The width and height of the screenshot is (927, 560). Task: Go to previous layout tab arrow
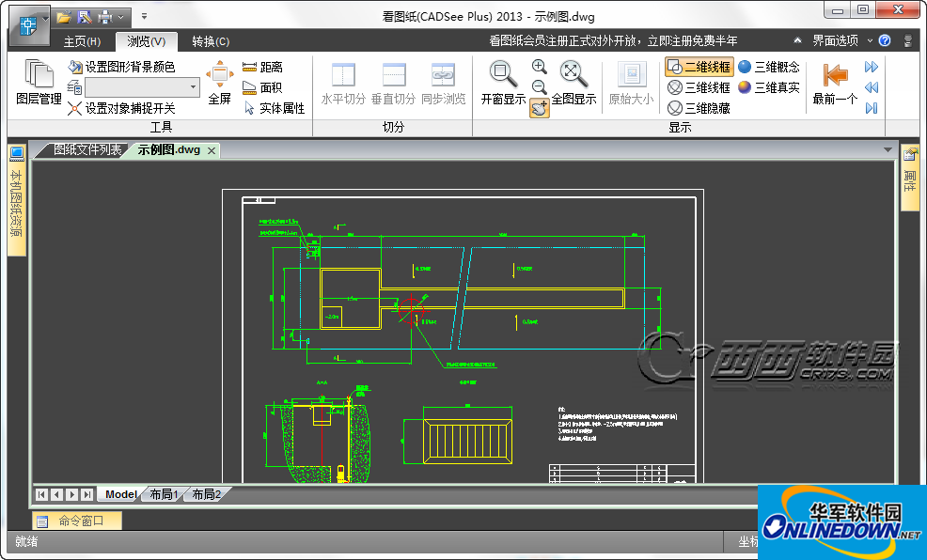pos(56,494)
